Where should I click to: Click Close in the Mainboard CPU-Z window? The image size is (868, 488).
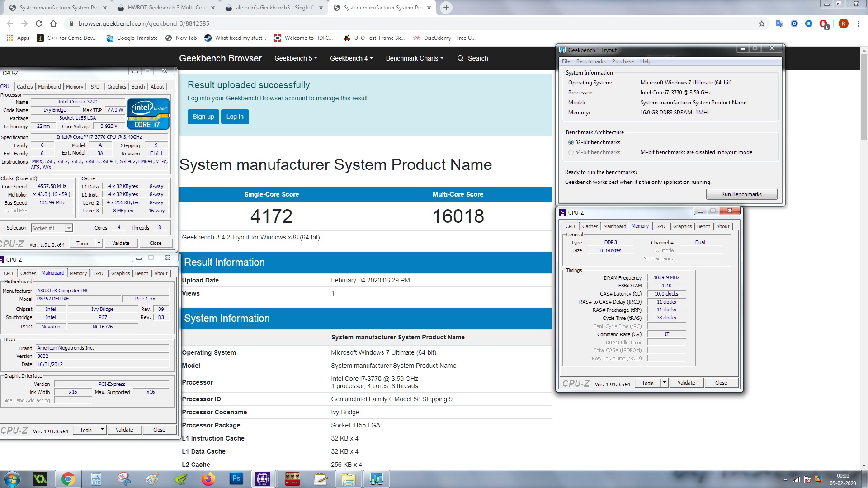click(159, 430)
